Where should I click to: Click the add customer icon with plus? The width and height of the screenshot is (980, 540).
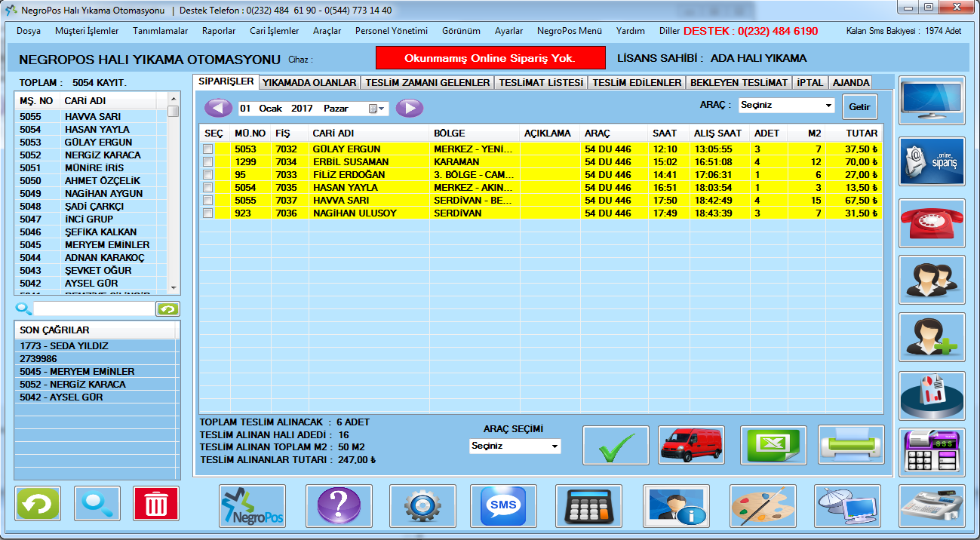[932, 337]
